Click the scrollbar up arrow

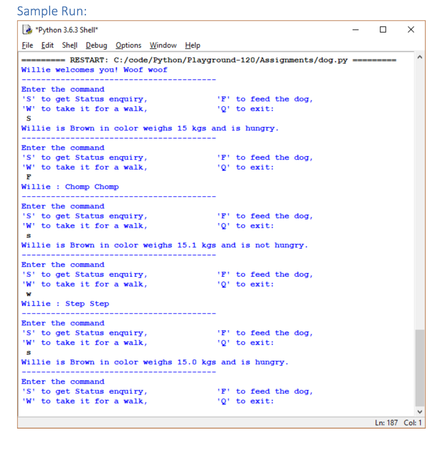[420, 57]
